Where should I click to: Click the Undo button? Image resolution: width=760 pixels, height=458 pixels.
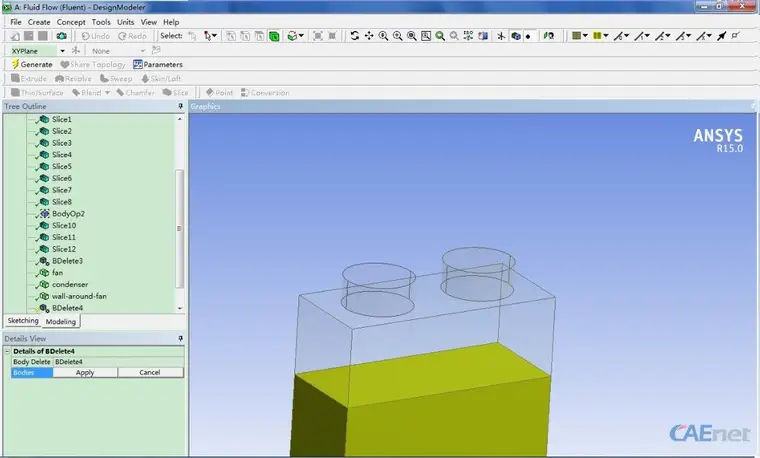point(95,36)
